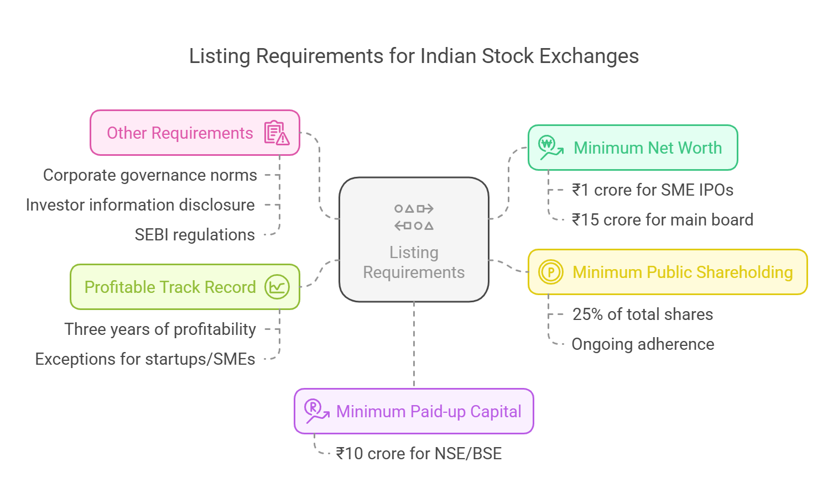
Task: Click the Minimum Public Shareholding label
Action: point(683,272)
